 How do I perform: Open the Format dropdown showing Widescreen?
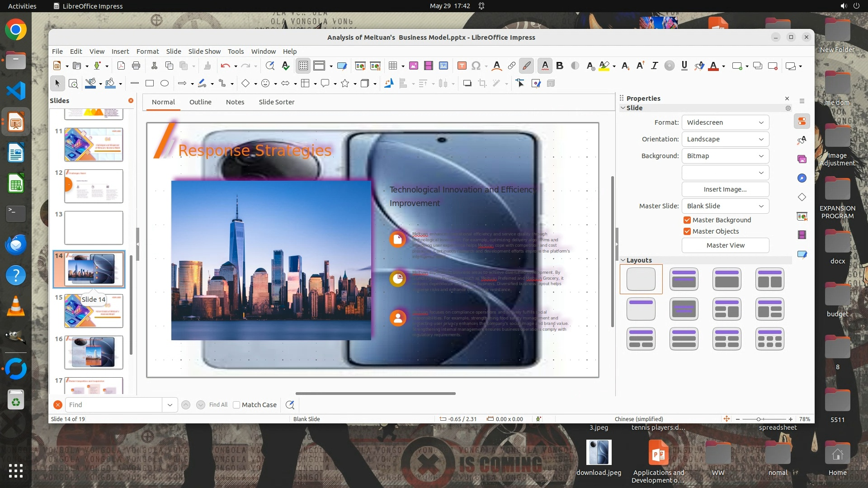pyautogui.click(x=725, y=122)
